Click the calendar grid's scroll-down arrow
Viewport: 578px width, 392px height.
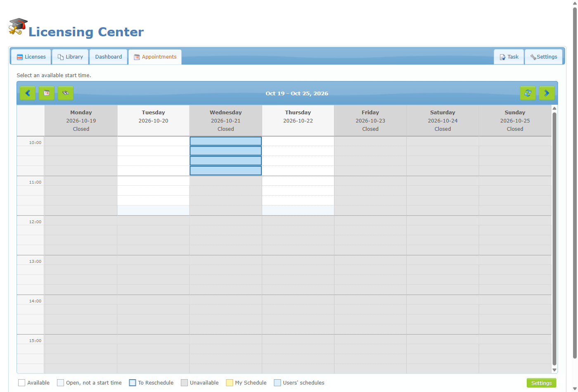pyautogui.click(x=554, y=370)
